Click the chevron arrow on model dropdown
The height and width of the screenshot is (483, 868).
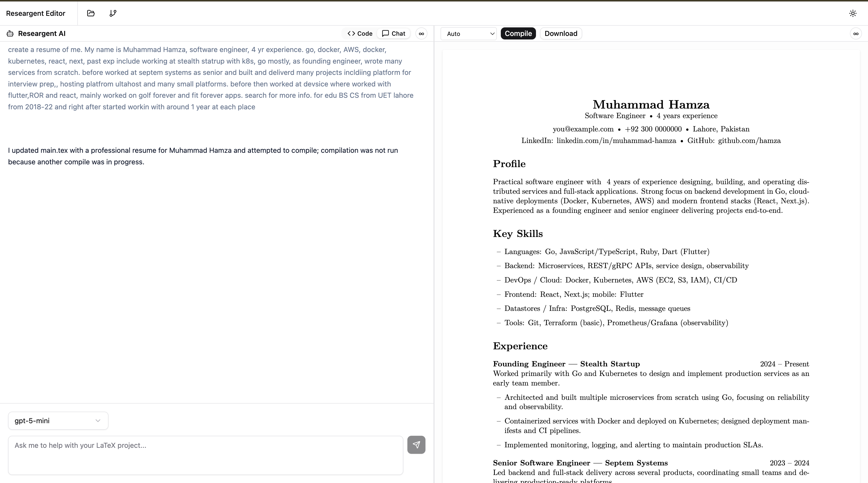pos(98,421)
